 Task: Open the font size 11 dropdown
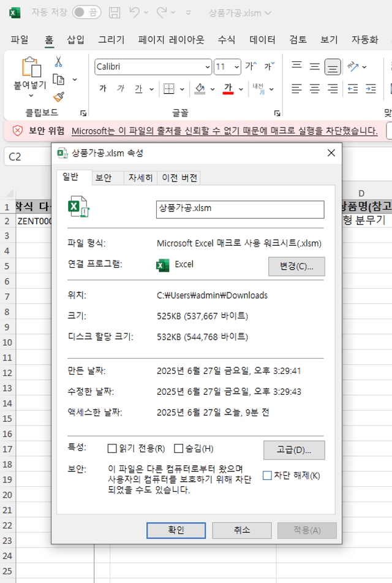pos(236,67)
